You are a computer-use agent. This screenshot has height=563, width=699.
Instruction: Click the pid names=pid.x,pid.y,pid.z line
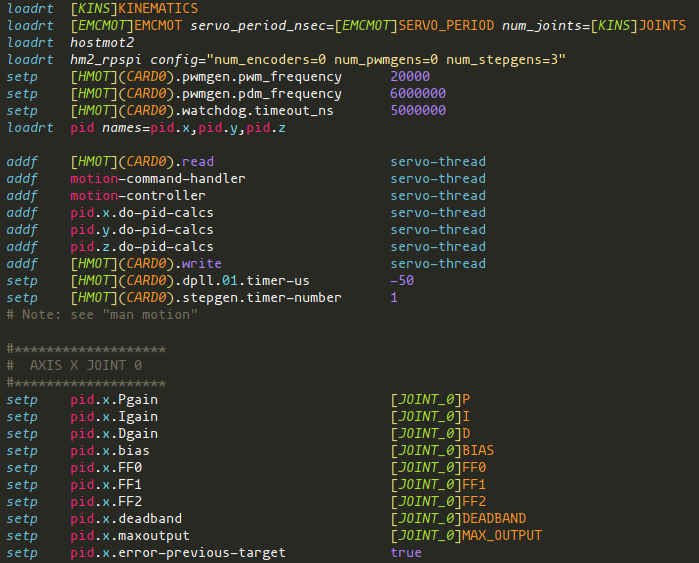point(178,128)
